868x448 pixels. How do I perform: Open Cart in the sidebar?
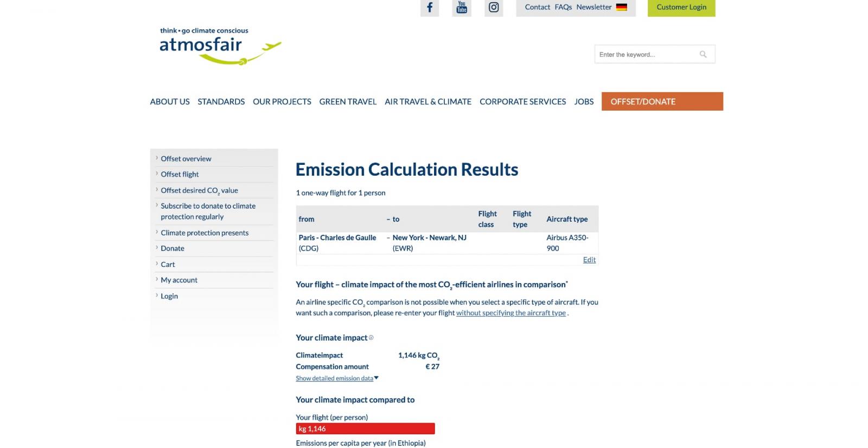click(x=168, y=264)
